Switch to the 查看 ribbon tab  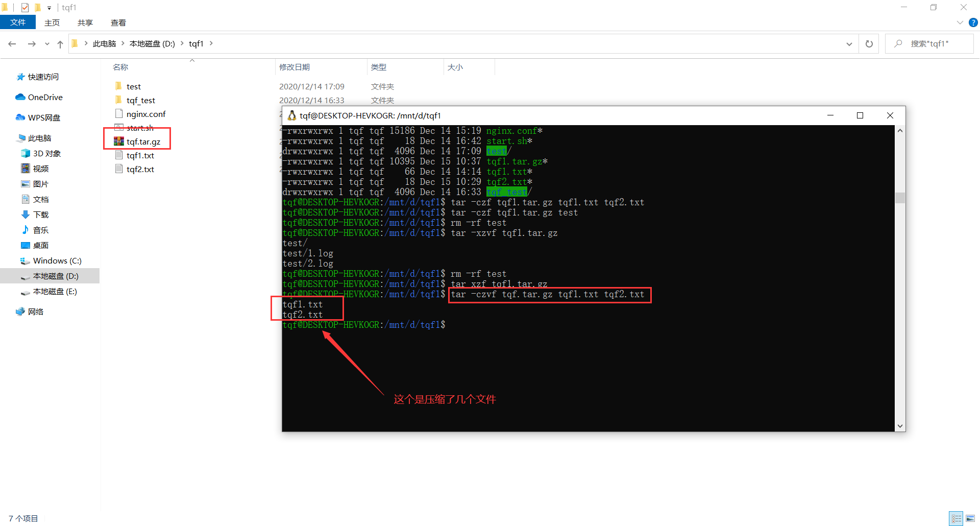[118, 22]
